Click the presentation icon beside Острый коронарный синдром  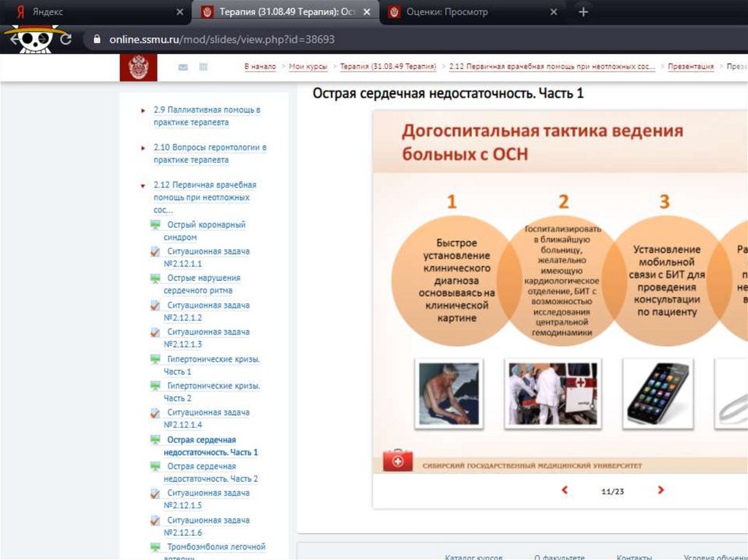point(156,225)
